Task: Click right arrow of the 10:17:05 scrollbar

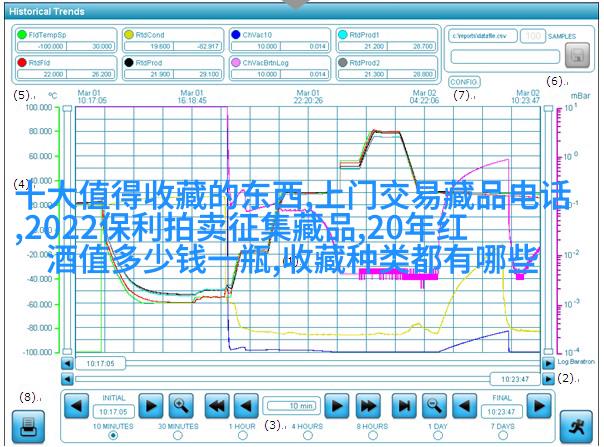Action: pos(548,363)
